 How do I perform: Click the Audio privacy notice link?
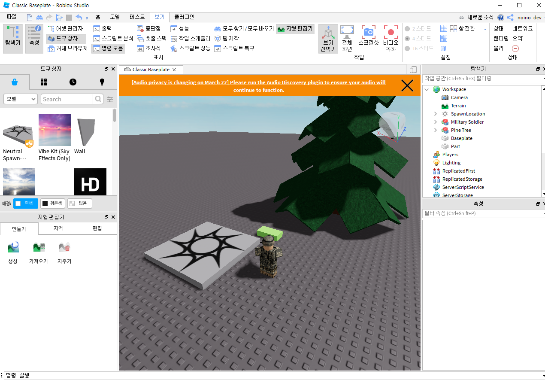(258, 86)
